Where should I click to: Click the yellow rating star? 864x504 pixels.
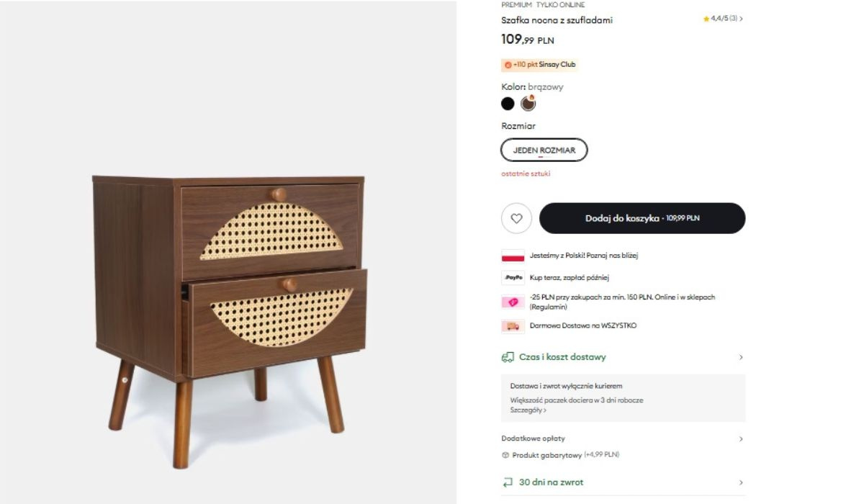(706, 19)
